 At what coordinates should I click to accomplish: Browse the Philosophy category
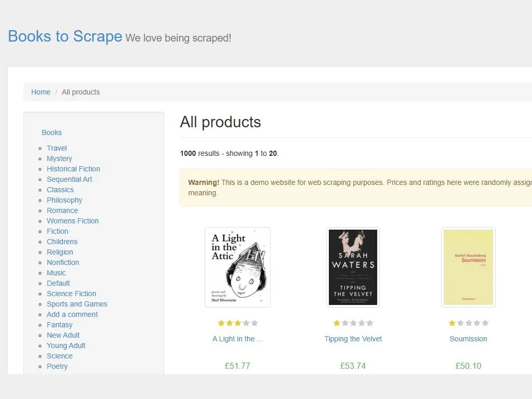(64, 200)
